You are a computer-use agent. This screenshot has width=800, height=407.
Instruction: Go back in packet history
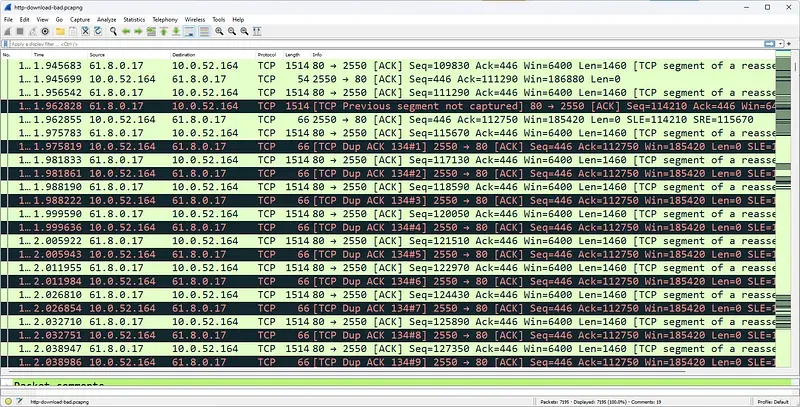[x=126, y=32]
